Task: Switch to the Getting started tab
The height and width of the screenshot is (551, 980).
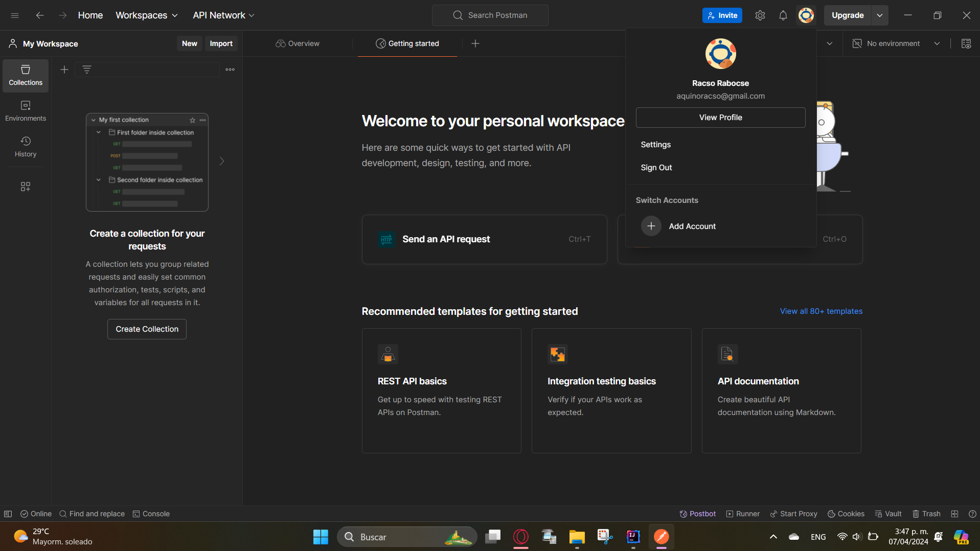Action: [x=407, y=43]
